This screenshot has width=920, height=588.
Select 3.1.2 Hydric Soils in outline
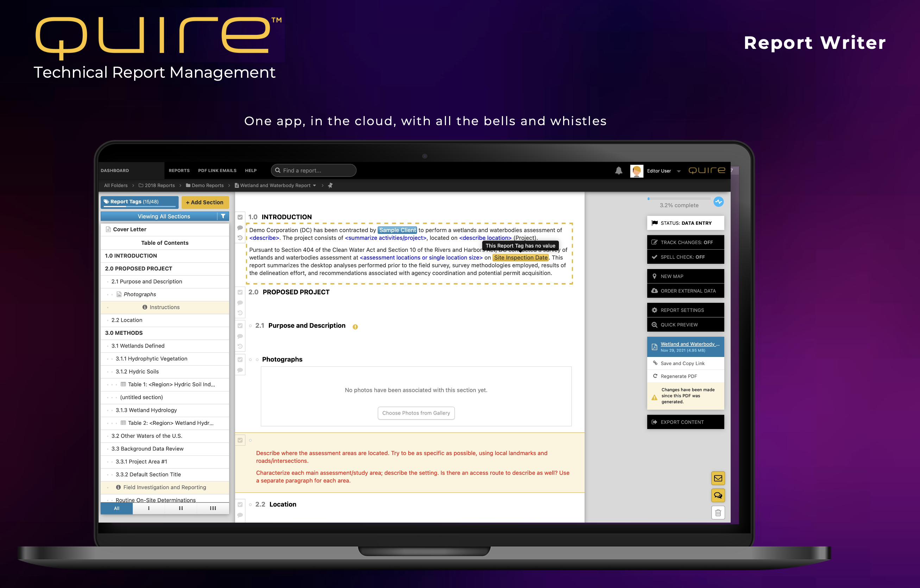(165, 372)
